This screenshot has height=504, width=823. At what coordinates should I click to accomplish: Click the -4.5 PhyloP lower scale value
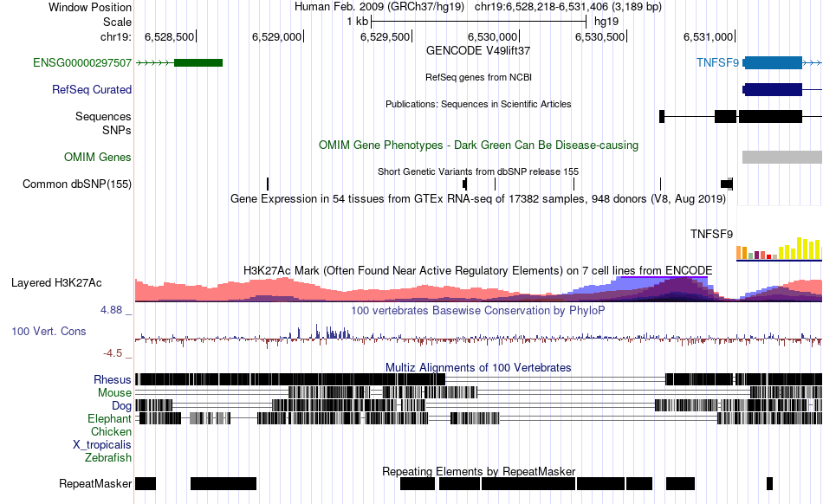[x=113, y=353]
